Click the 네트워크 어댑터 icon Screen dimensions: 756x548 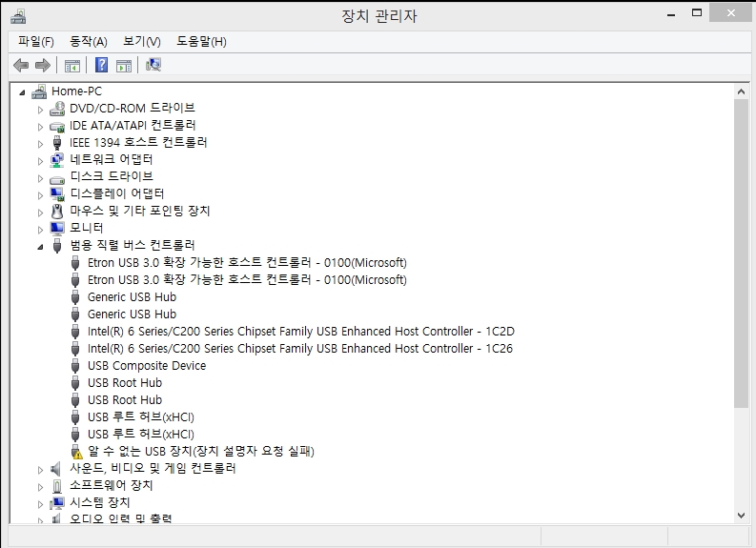[x=57, y=160]
